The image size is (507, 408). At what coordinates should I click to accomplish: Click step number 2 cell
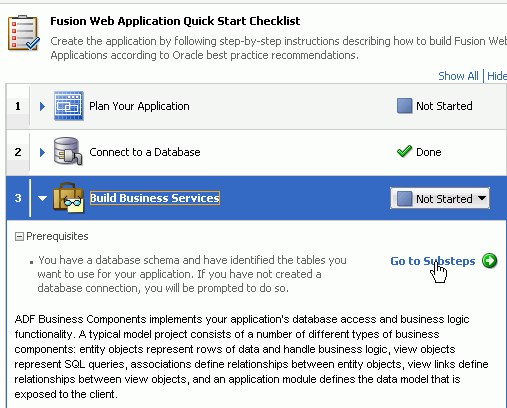click(18, 152)
